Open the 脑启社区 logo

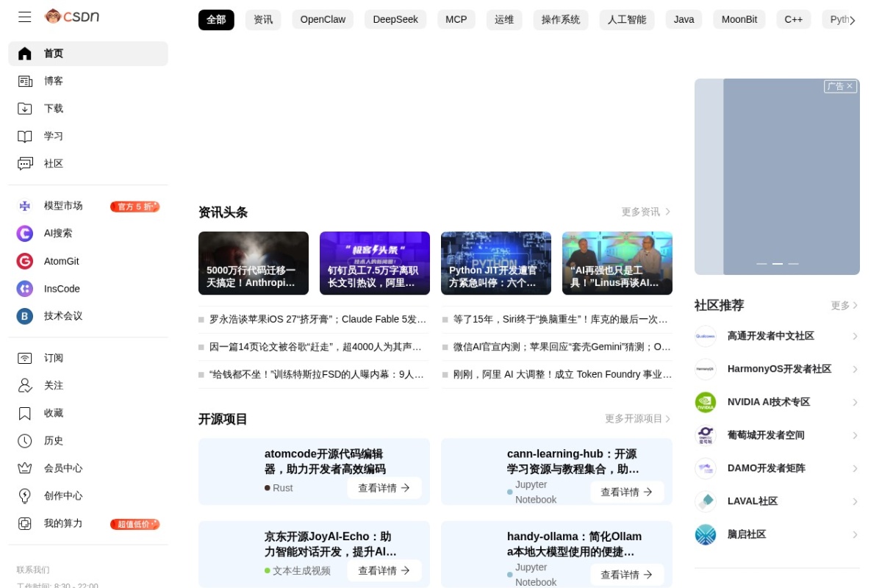(706, 534)
